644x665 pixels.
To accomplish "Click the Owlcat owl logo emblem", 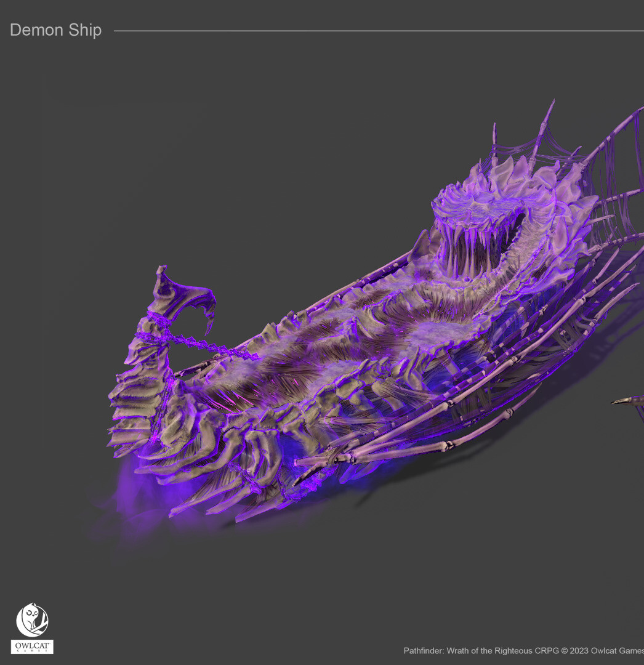I will tap(31, 619).
